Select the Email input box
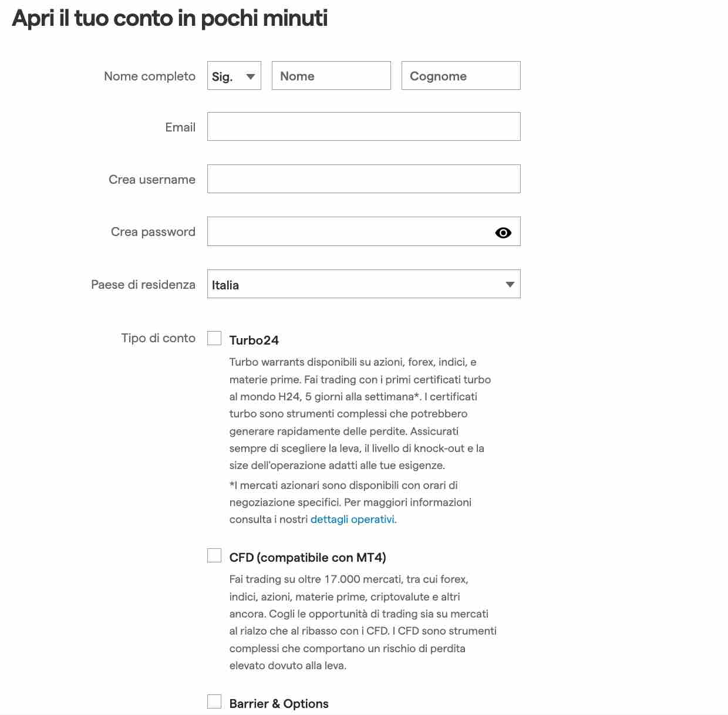Viewport: 728px width, 715px height. point(363,127)
